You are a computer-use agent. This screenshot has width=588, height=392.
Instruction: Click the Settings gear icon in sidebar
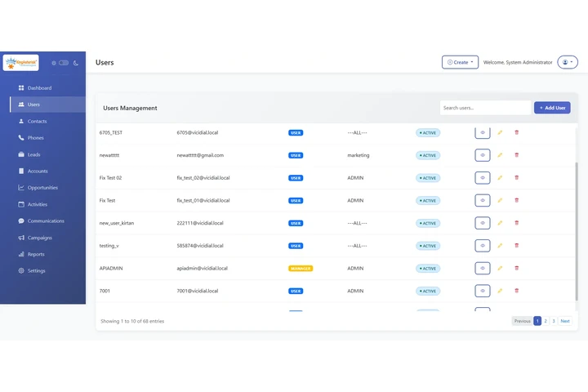(x=21, y=271)
